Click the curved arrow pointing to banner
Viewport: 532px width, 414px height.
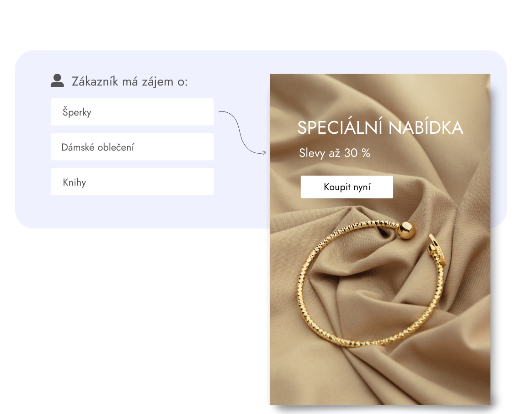click(x=242, y=133)
